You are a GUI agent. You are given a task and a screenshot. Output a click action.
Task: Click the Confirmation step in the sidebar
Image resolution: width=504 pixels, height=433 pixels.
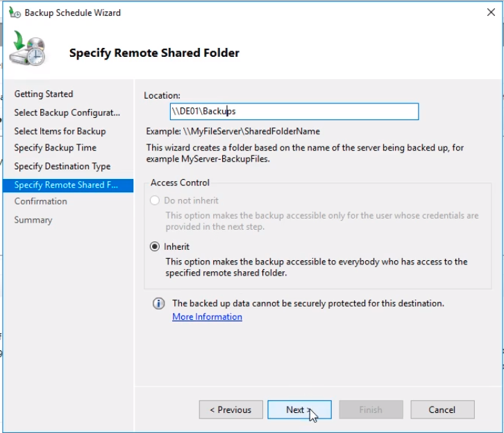pyautogui.click(x=40, y=201)
